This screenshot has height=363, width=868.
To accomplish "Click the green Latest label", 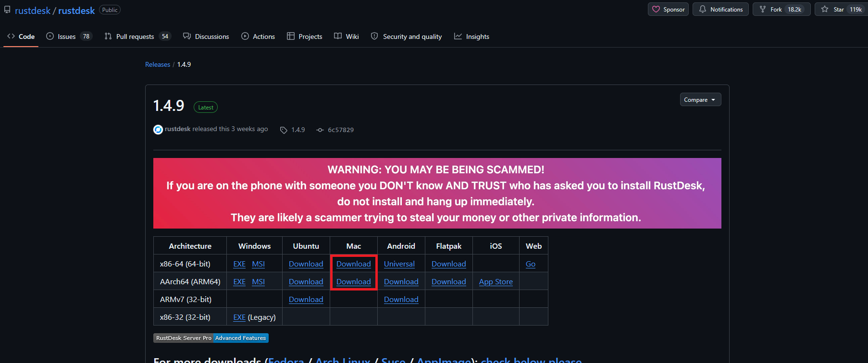I will pyautogui.click(x=206, y=108).
